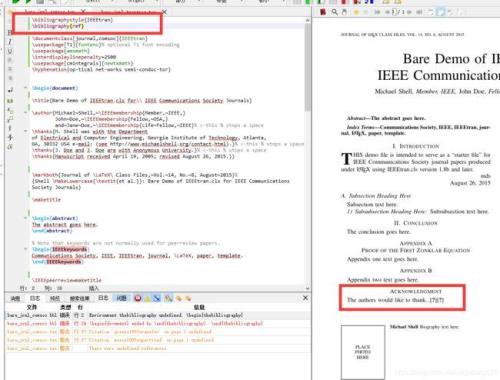Image resolution: width=500 pixels, height=380 pixels.
Task: Toggle error filter in the issues panel
Action: pos(137,298)
